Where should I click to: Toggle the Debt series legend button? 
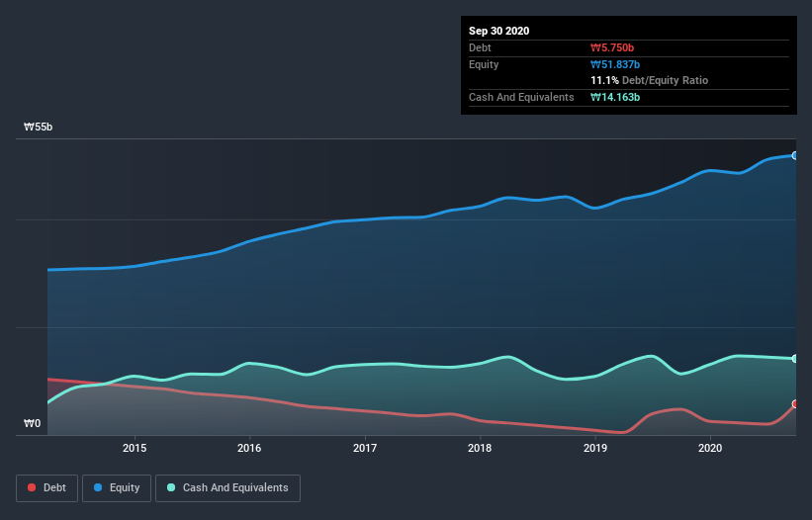click(x=47, y=488)
